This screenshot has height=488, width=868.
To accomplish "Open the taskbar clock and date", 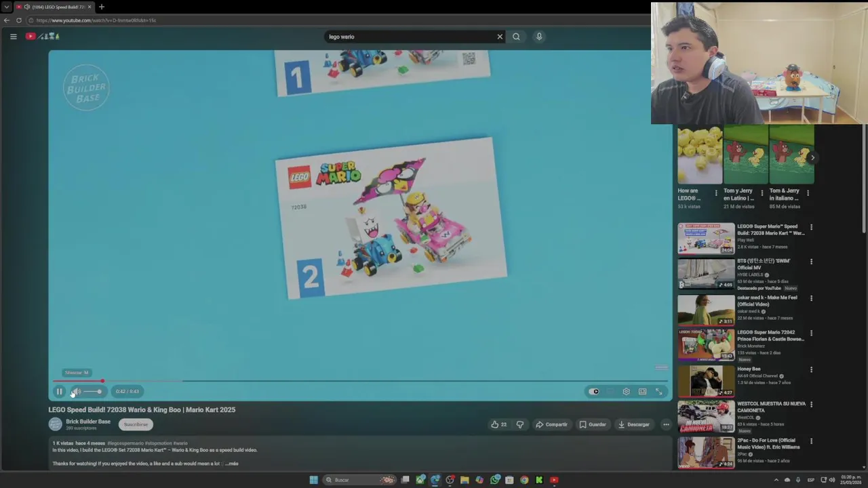I will click(850, 480).
